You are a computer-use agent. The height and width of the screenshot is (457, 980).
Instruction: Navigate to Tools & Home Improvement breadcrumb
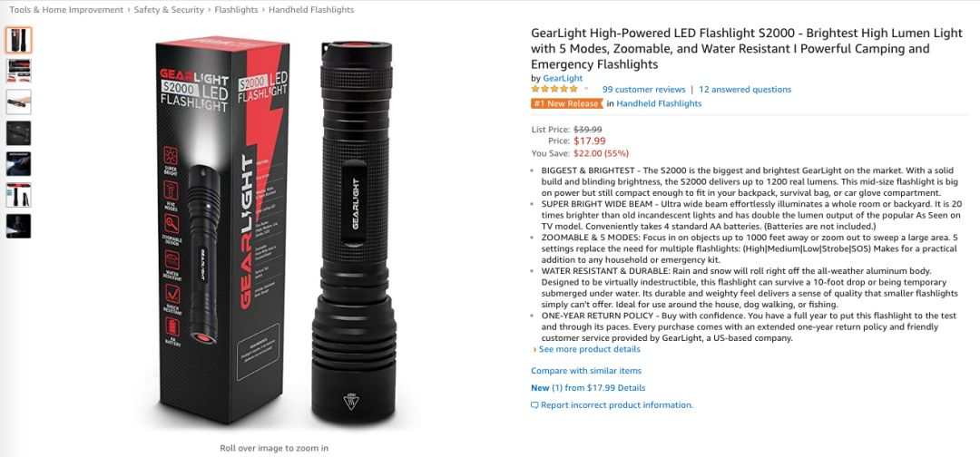(x=66, y=10)
